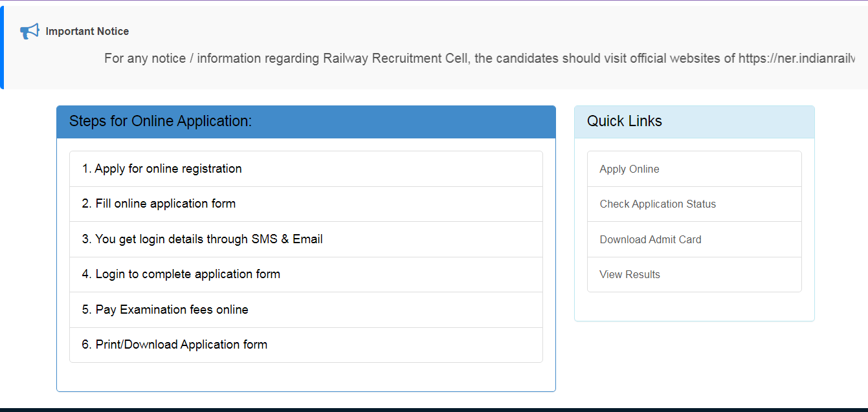Open the View Results link

click(630, 275)
